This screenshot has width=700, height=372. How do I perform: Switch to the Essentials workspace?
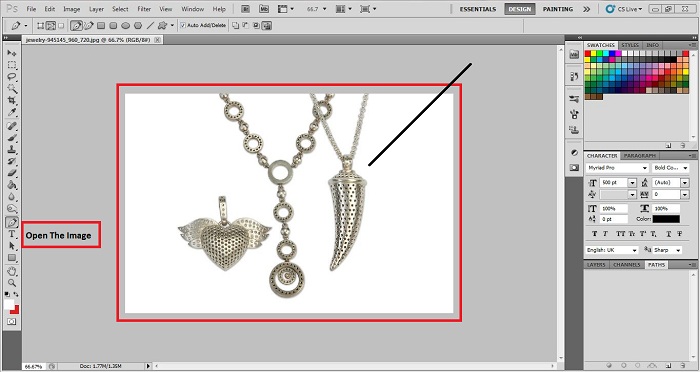tap(478, 9)
